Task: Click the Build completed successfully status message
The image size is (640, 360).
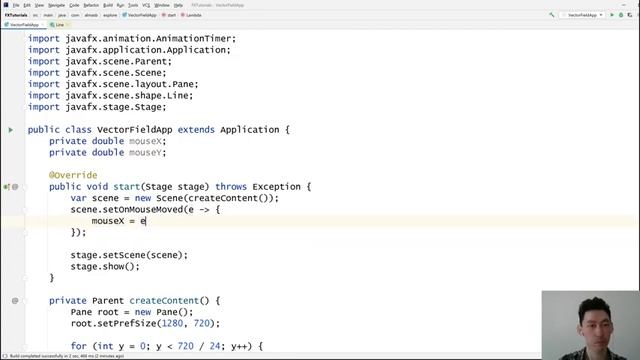Action: 67,356
